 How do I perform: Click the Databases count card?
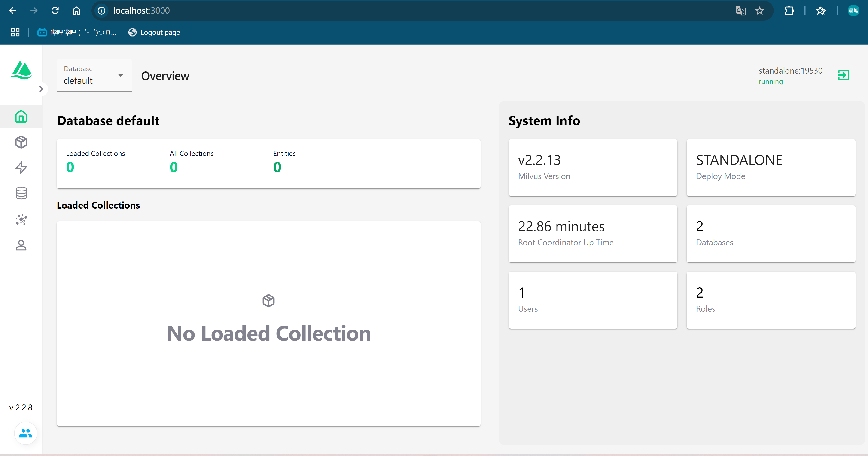[x=771, y=234]
